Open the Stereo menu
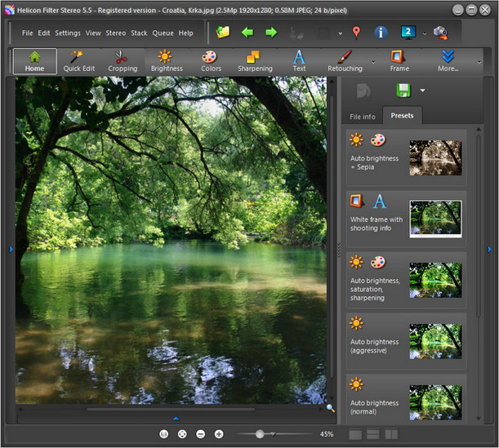Viewport: 499px width, 448px height. point(115,33)
